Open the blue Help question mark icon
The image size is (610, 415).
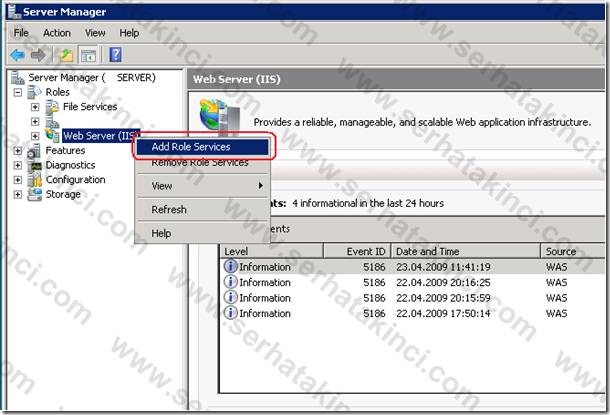pyautogui.click(x=116, y=54)
